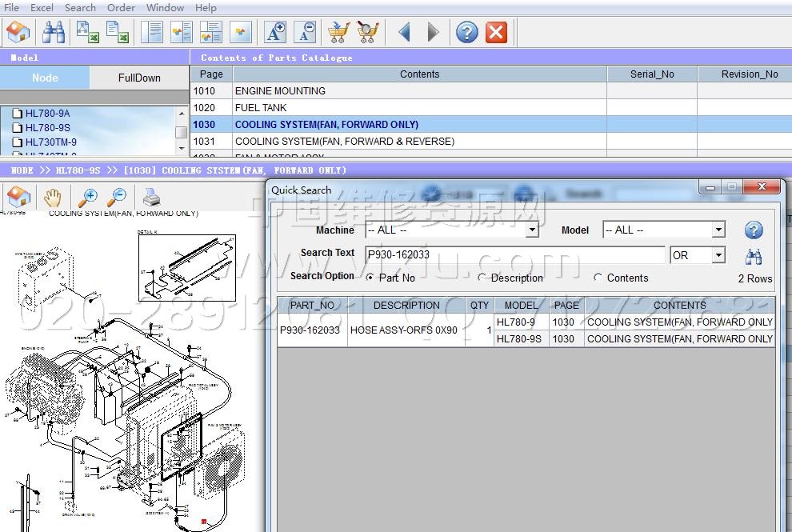Click the blue help icon in Quick Search
Viewport: 792px width, 532px height.
tap(753, 230)
